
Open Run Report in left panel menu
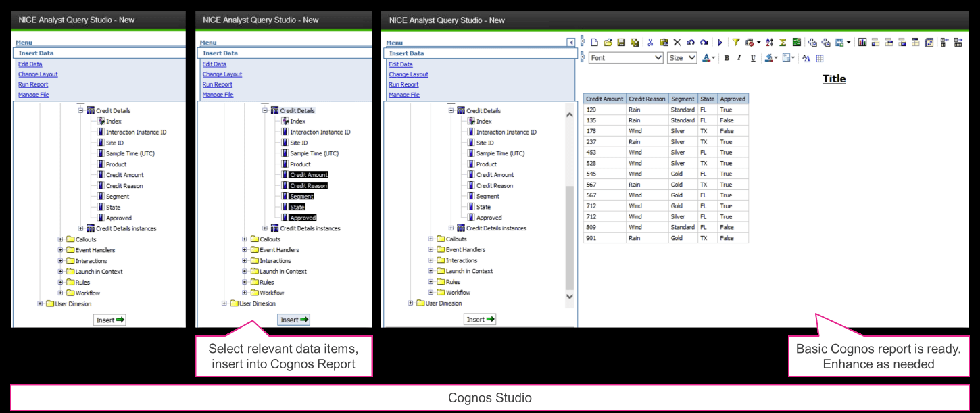(x=33, y=84)
